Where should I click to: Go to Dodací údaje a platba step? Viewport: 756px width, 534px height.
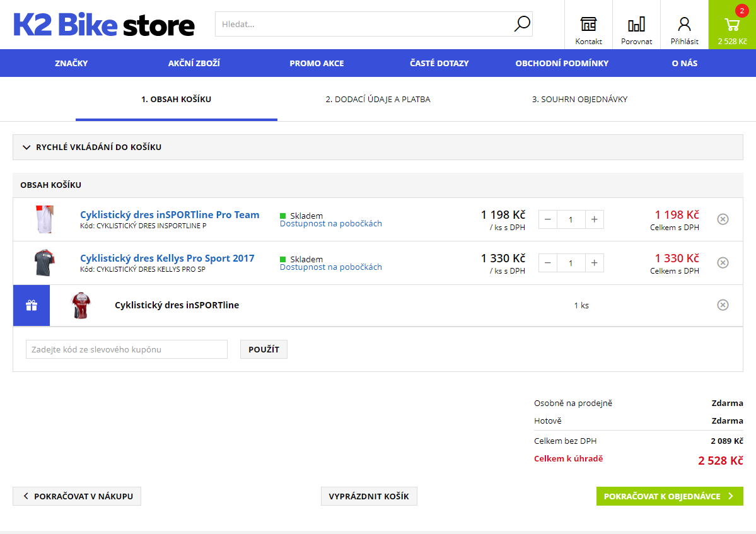[378, 100]
